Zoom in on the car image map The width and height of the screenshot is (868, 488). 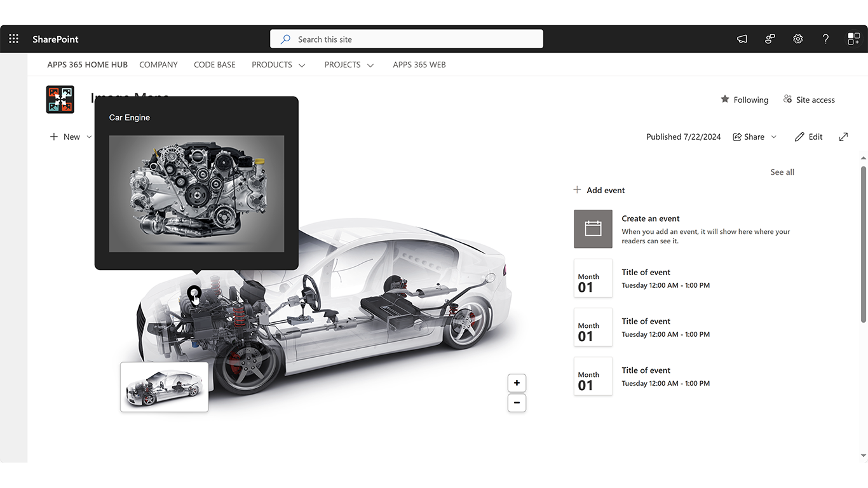tap(517, 383)
